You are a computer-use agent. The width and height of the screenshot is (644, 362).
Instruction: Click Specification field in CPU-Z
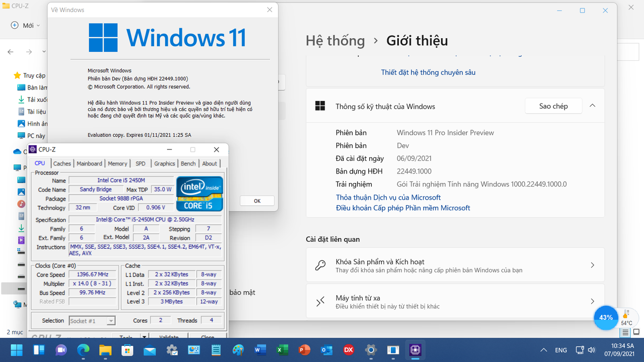(145, 220)
